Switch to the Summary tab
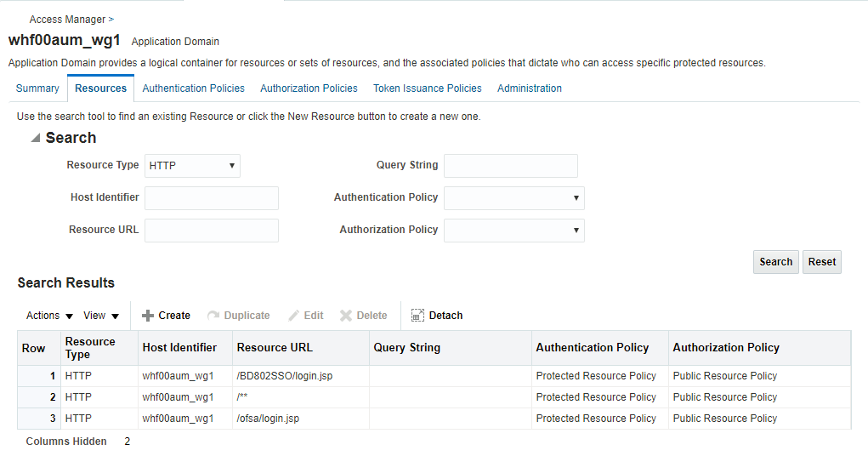 37,88
